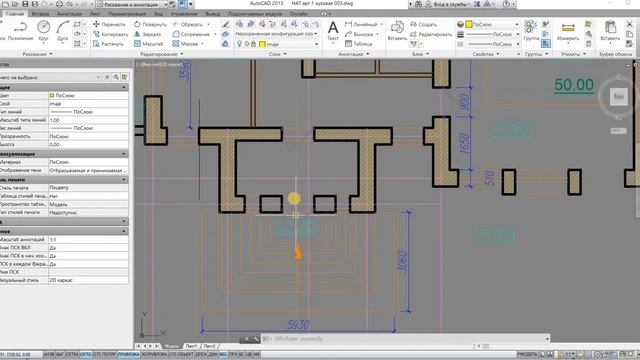Toggle ОТС-ОБЪЕКТ object tracking in status bar
640x360 pixels.
(182, 355)
